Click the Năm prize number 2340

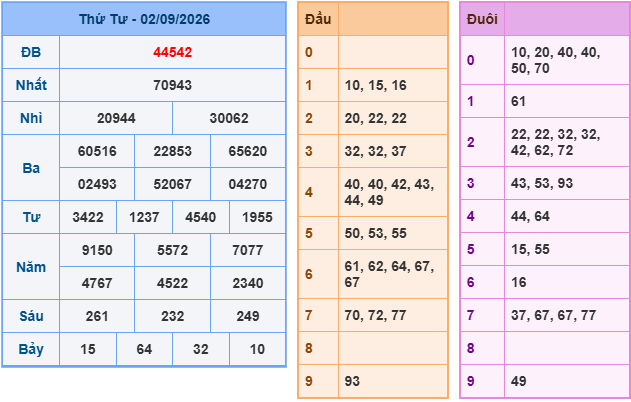[x=247, y=283]
